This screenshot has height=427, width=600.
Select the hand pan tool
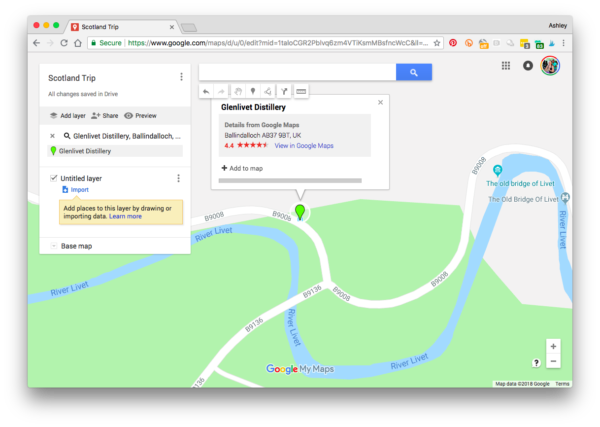tap(238, 91)
